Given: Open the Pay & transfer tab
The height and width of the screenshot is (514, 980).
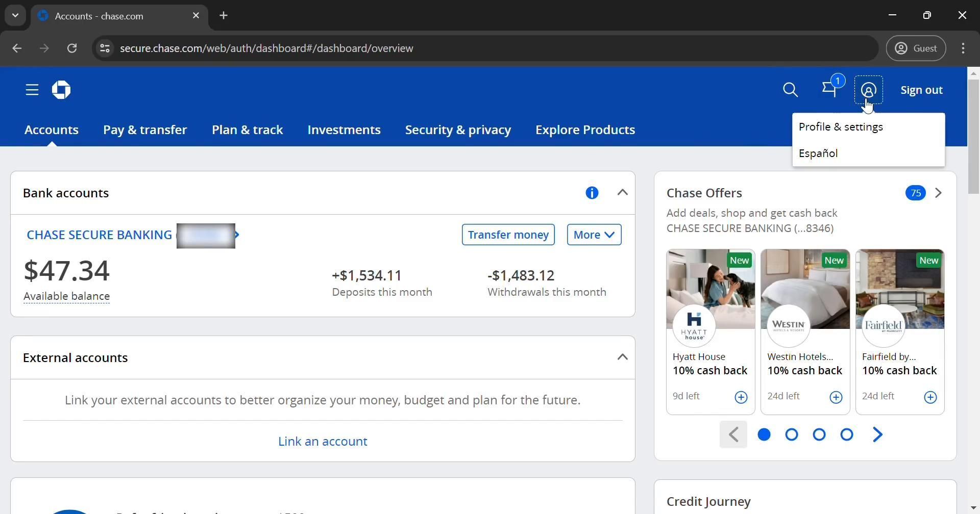Looking at the screenshot, I should coord(145,130).
